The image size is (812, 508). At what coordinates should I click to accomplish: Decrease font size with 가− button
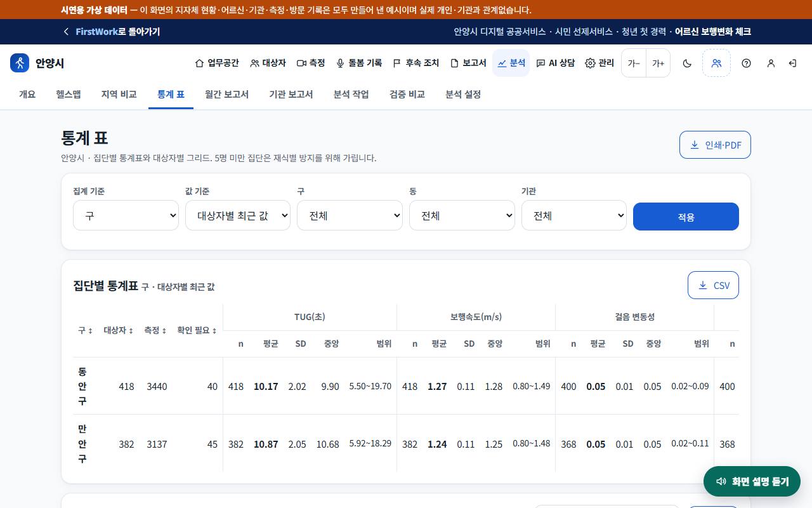click(x=634, y=63)
